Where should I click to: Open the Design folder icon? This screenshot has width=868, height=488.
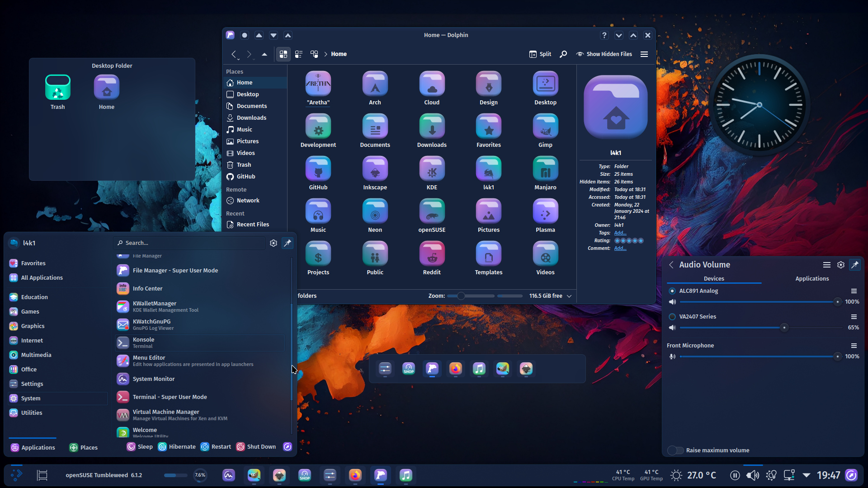click(489, 84)
